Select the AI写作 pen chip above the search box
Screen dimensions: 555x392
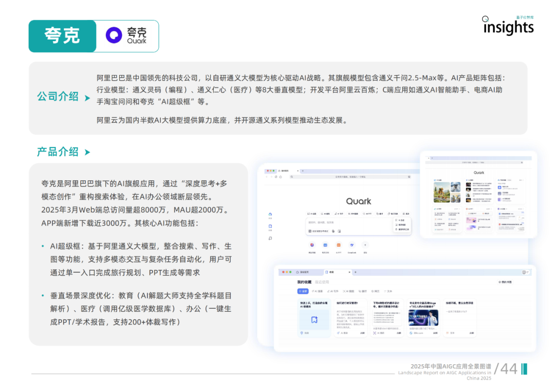click(x=339, y=214)
